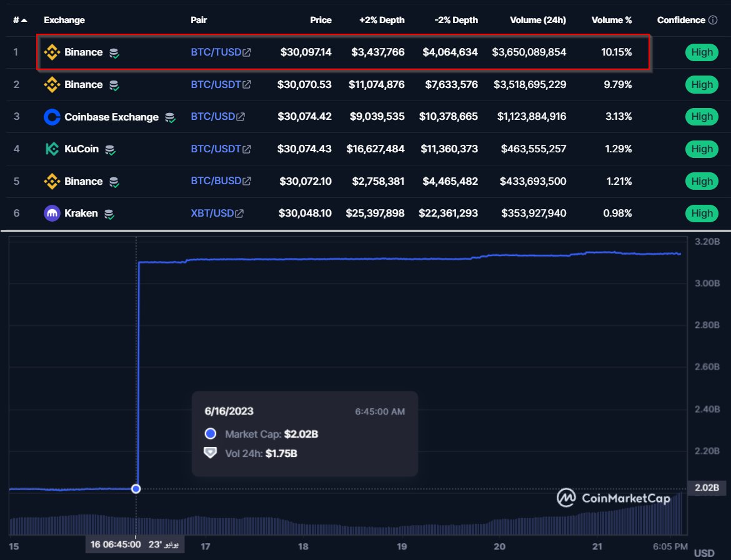Click the KuCoin exchange name
The image size is (731, 560).
(x=82, y=149)
